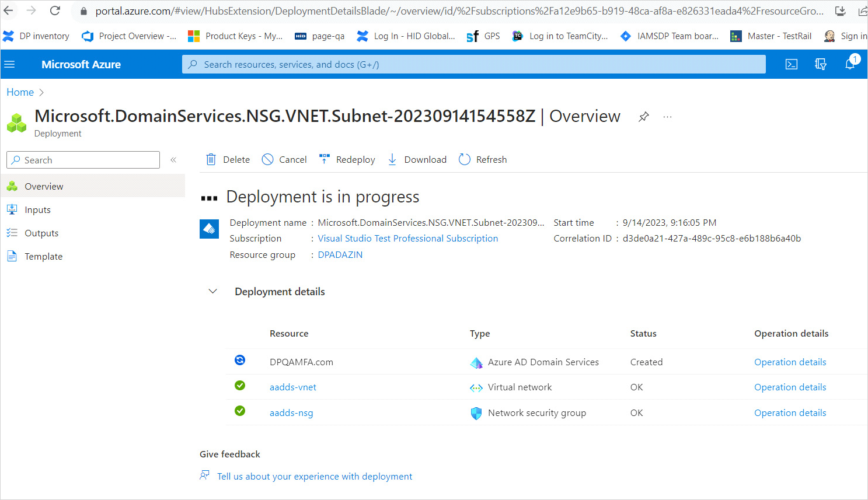
Task: Open the Cloud Shell icon
Action: pos(791,64)
